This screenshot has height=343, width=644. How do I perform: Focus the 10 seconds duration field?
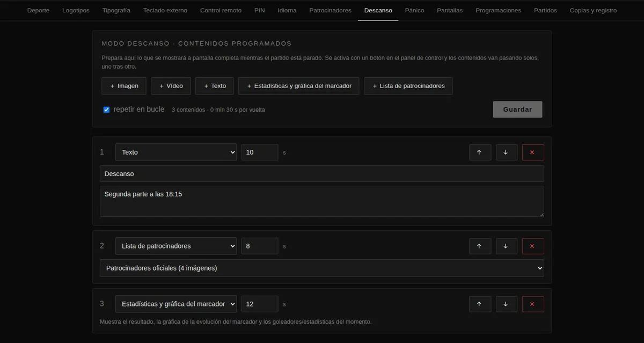260,152
